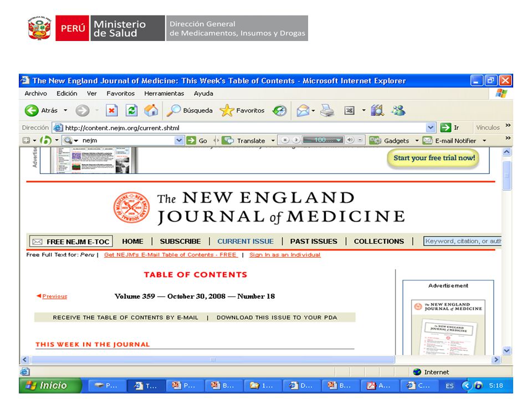
Task: Open the Gadgets toolbar button
Action: (389, 140)
